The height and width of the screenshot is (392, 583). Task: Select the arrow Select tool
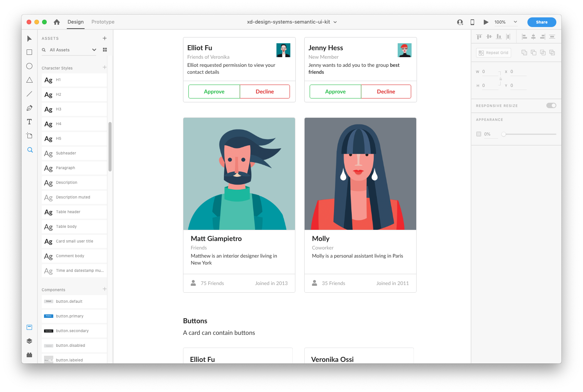pos(29,39)
